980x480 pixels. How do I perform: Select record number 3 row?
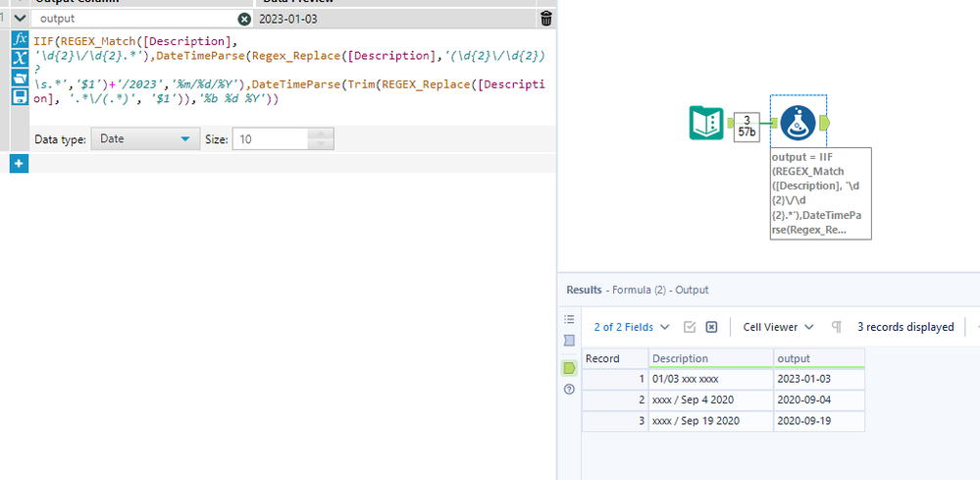pyautogui.click(x=615, y=421)
